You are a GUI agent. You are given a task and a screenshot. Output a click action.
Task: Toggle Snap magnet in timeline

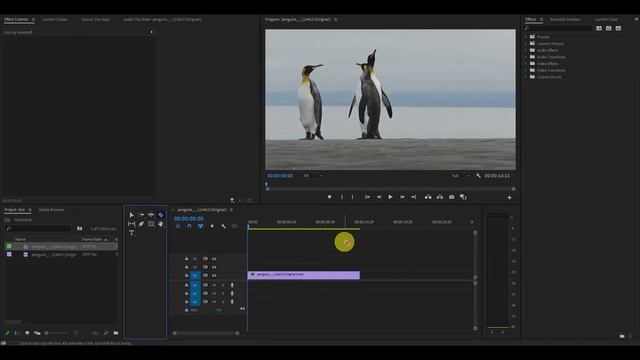point(189,226)
